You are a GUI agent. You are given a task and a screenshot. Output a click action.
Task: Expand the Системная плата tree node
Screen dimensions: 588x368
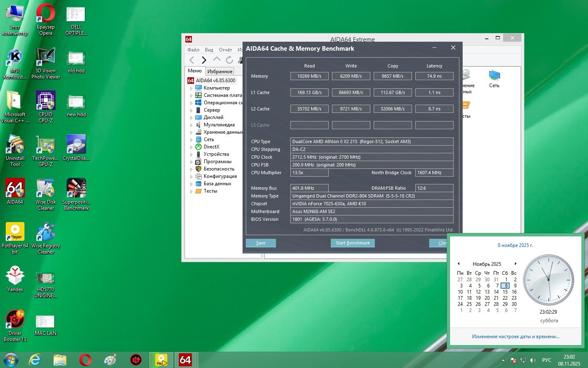[x=191, y=95]
